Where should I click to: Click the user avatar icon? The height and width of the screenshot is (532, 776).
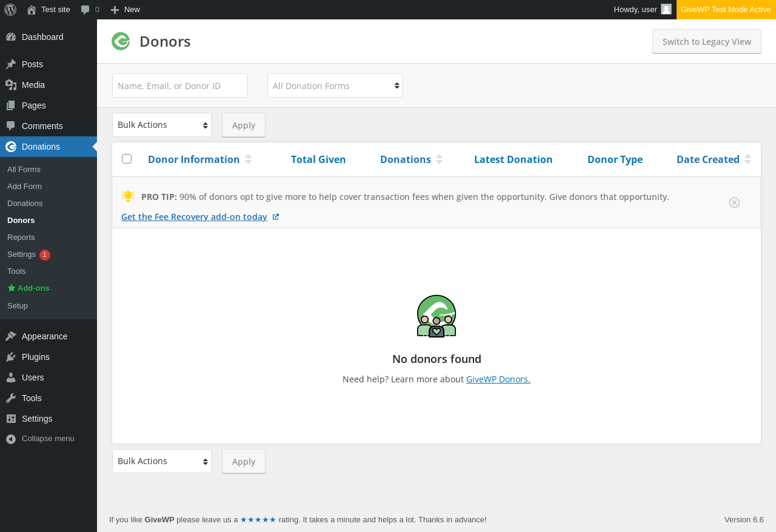[x=666, y=10]
